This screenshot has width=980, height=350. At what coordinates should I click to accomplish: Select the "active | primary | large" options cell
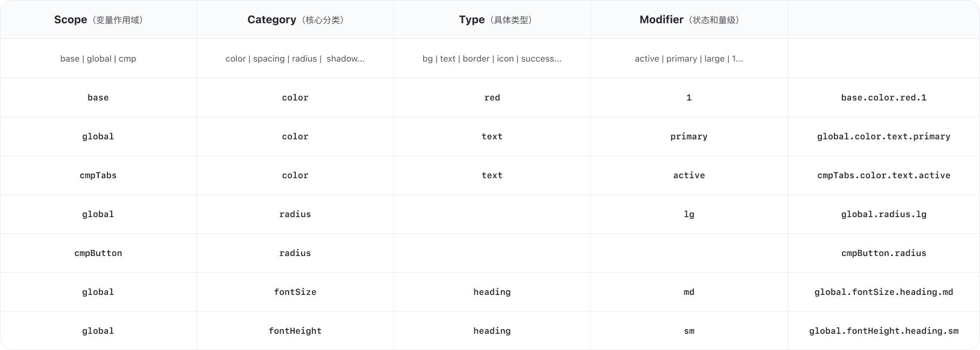pos(689,59)
